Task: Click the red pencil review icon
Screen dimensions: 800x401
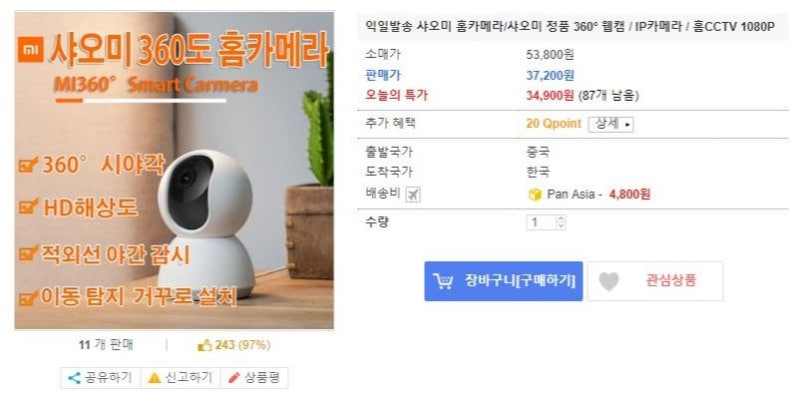Action: pos(234,378)
